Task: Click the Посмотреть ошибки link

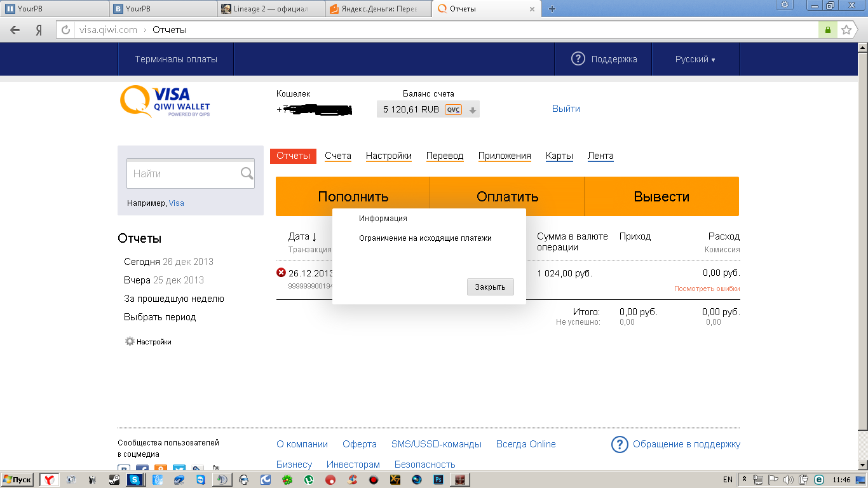Action: [707, 288]
